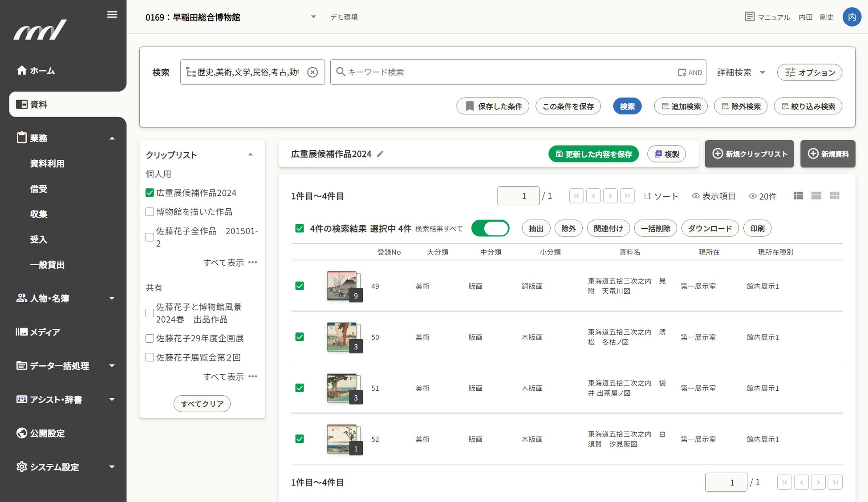Switch to grid thumbnail view icon

click(834, 196)
